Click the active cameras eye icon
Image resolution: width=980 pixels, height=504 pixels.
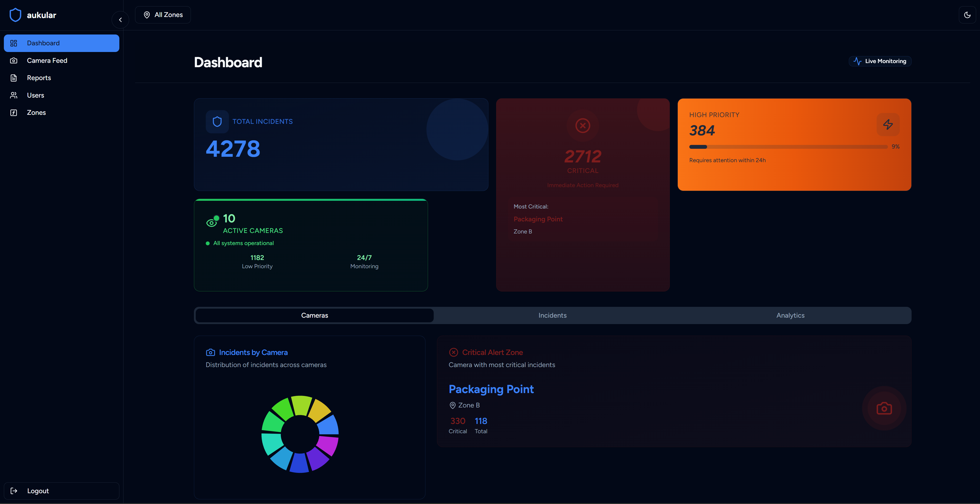[211, 223]
